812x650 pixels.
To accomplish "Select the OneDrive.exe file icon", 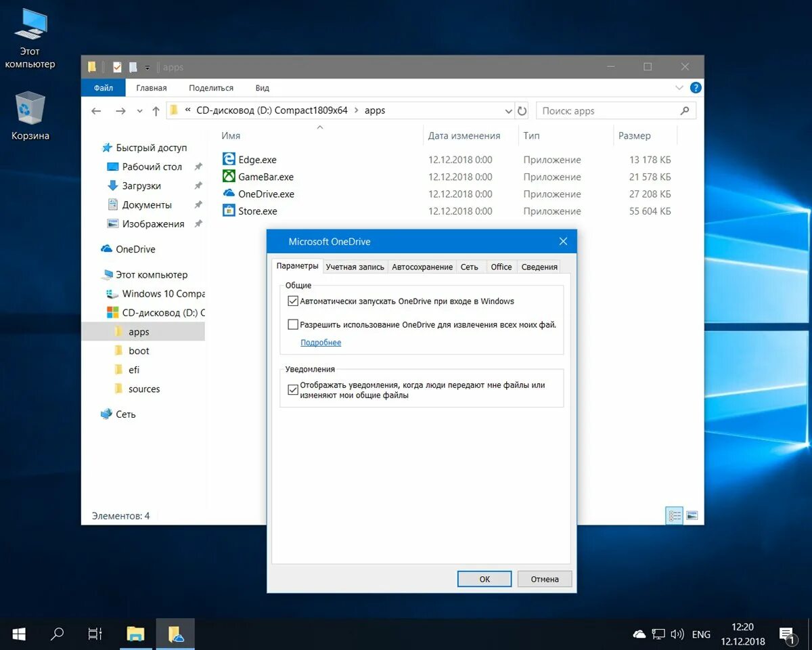I will (x=229, y=193).
